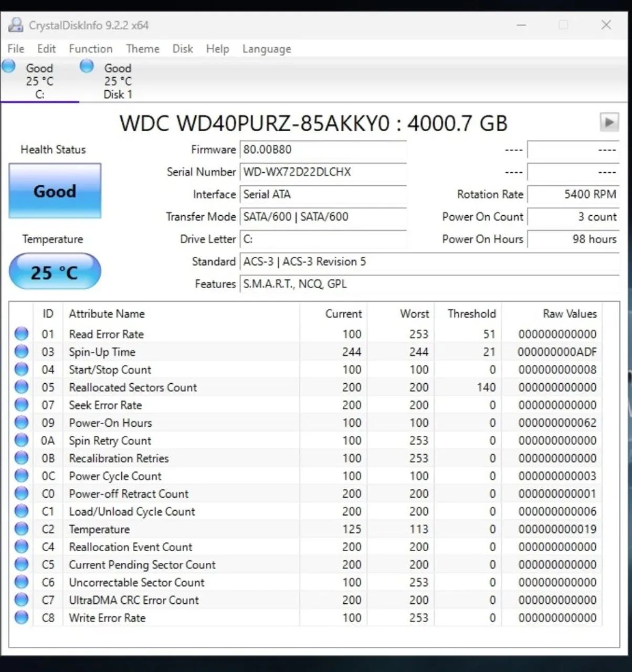Viewport: 632px width, 672px height.
Task: Click status orb for Load/Unload Cycle Count
Action: coord(22,511)
